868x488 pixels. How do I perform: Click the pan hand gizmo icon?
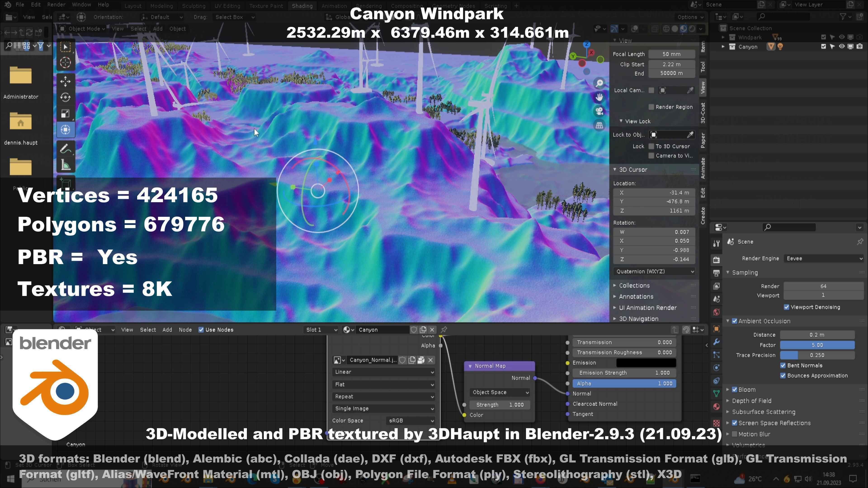[x=599, y=97]
